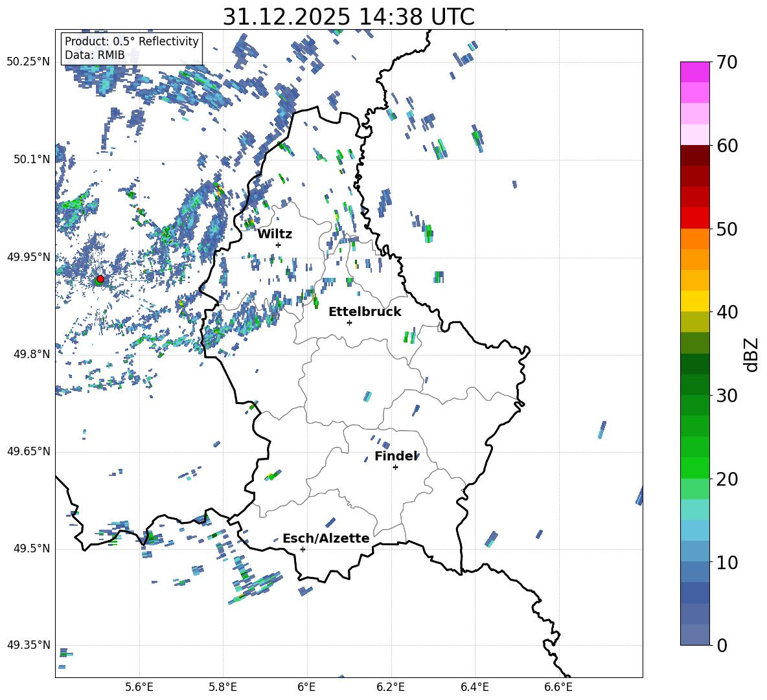This screenshot has width=767, height=700.
Task: Click the 6.6°E longitude label
Action: click(x=558, y=687)
